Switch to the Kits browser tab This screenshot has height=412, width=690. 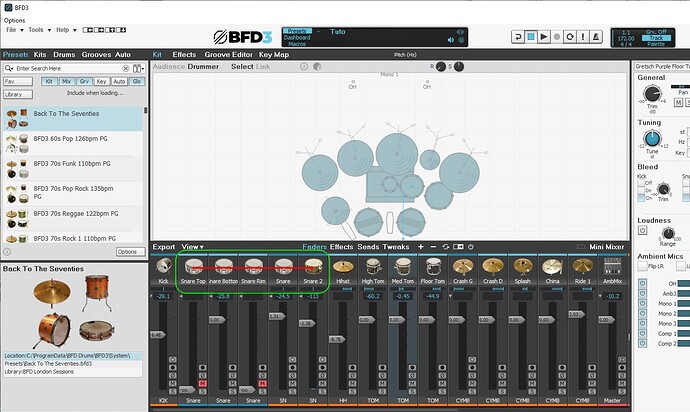click(40, 55)
